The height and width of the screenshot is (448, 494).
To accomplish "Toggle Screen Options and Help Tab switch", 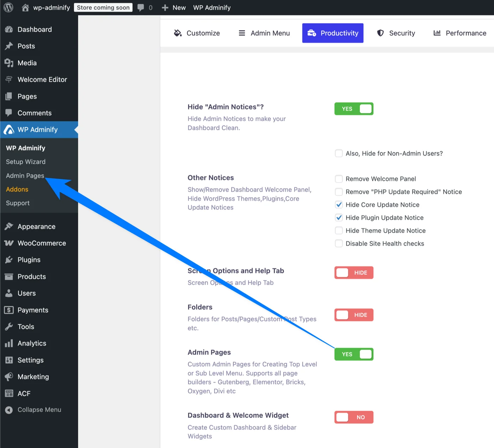I will pyautogui.click(x=354, y=273).
